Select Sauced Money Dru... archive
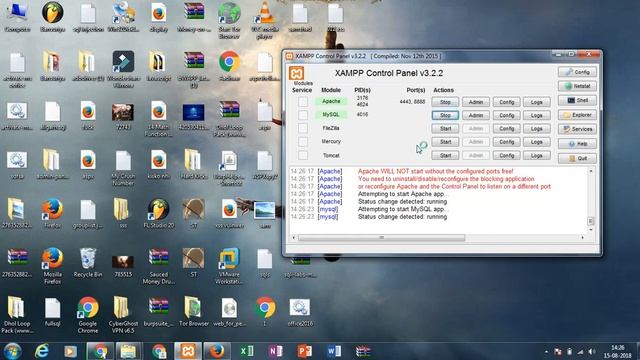 point(159,265)
